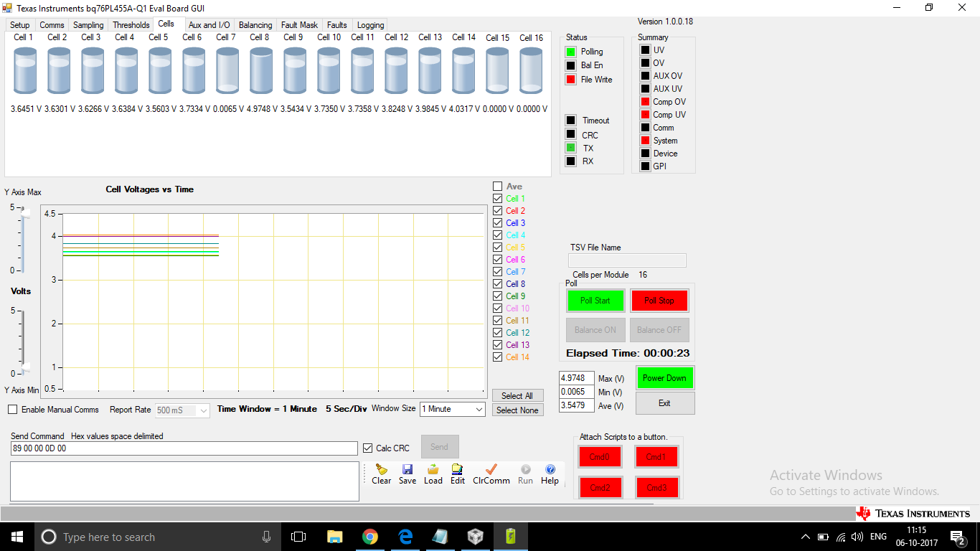Click the Run play icon
This screenshot has height=551, width=980.
pyautogui.click(x=526, y=469)
